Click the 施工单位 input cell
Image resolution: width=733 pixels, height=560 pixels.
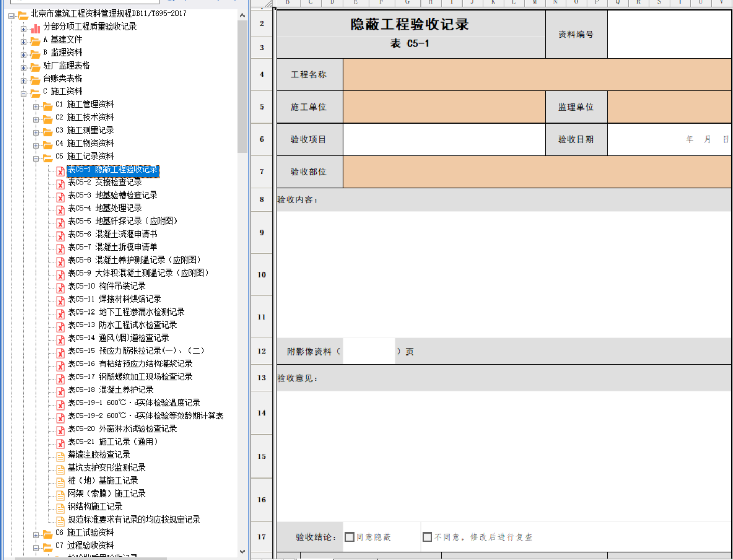(444, 107)
